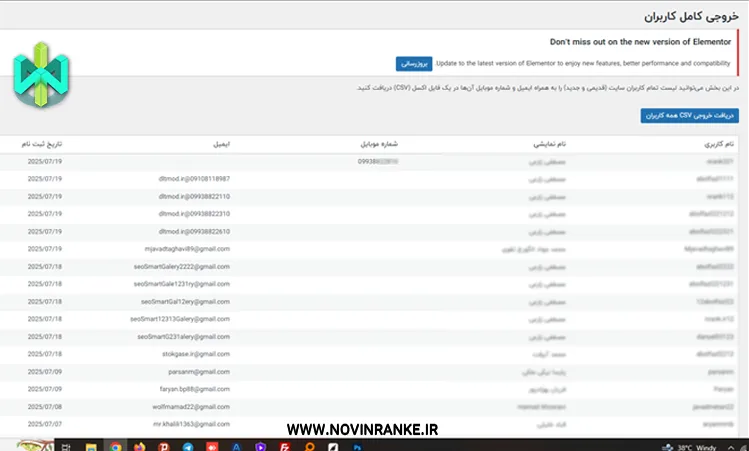Click the 38°C Windy weather widget

coord(689,447)
